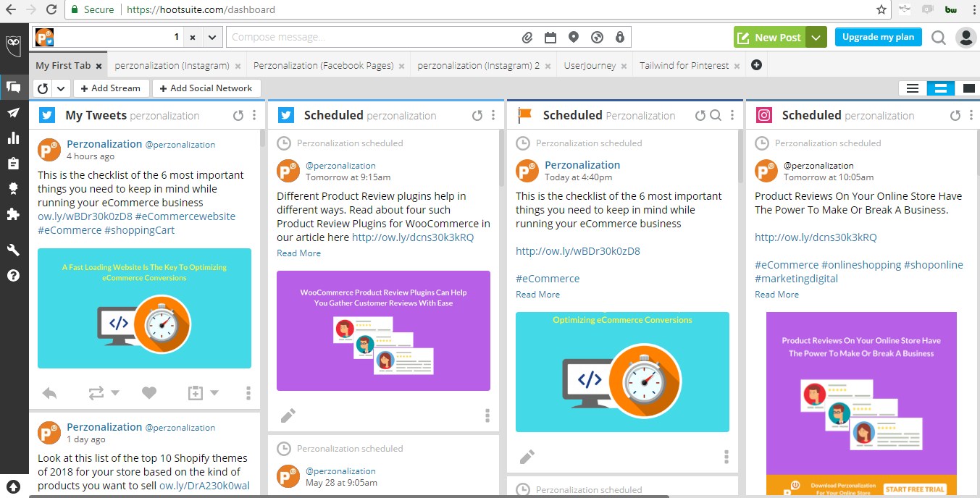Open options menu of Facebook Scheduled stream

[732, 115]
